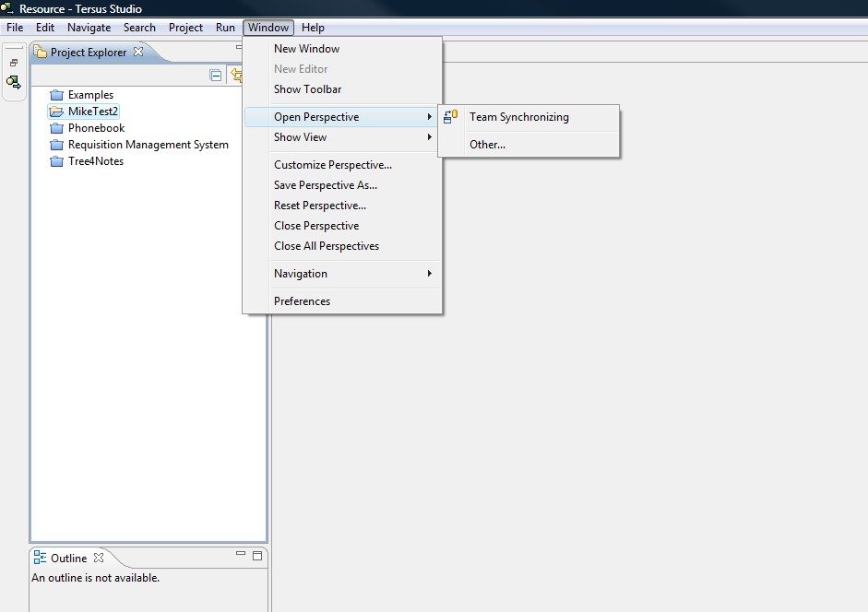
Task: Minimize the Outline panel
Action: click(241, 555)
